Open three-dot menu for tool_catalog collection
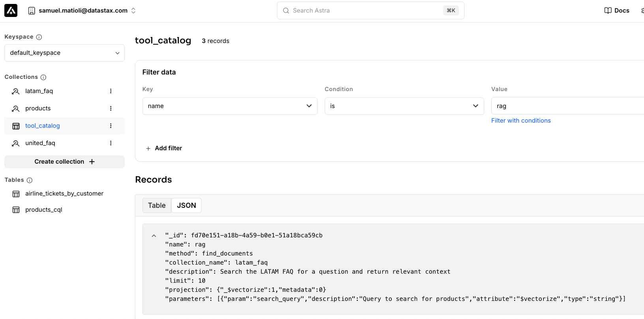The image size is (644, 319). [x=110, y=126]
